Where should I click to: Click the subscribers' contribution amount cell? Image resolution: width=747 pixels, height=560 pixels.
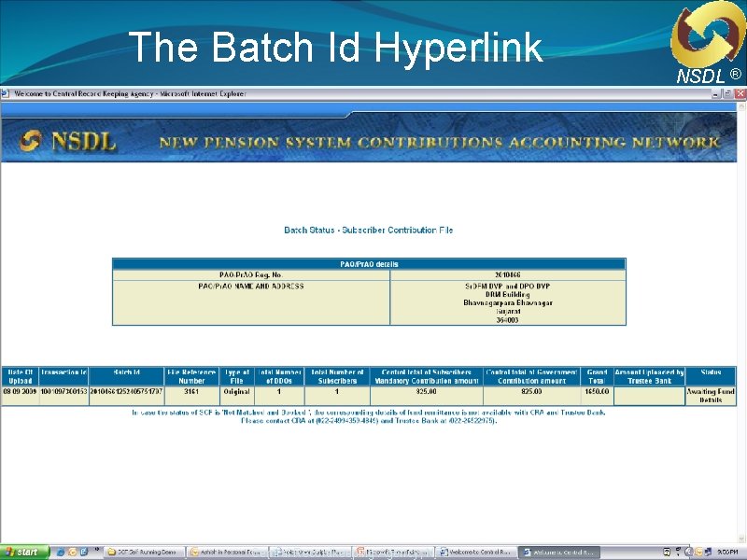coord(427,396)
